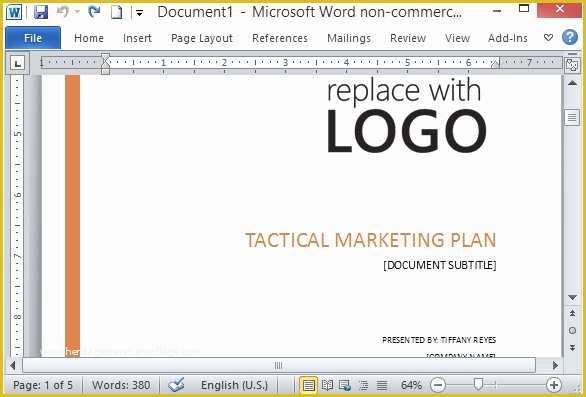
Task: Open the Mailings tab
Action: [349, 38]
